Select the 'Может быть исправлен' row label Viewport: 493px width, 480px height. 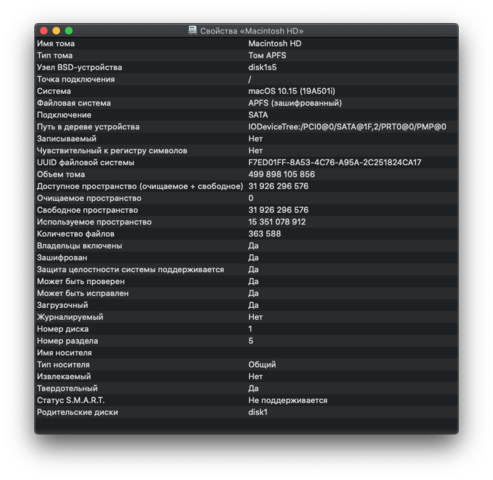pos(83,293)
